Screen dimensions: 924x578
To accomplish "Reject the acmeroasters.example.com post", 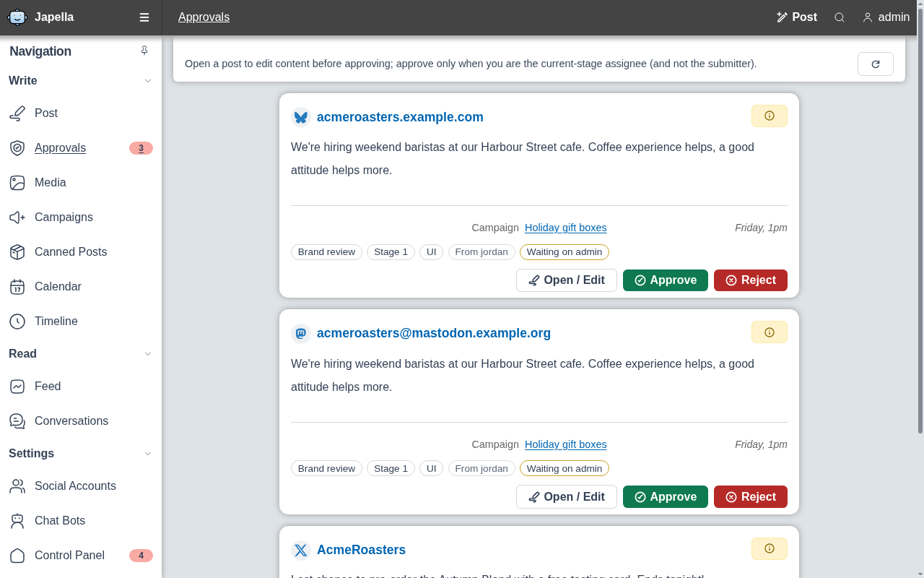I will click(x=751, y=280).
